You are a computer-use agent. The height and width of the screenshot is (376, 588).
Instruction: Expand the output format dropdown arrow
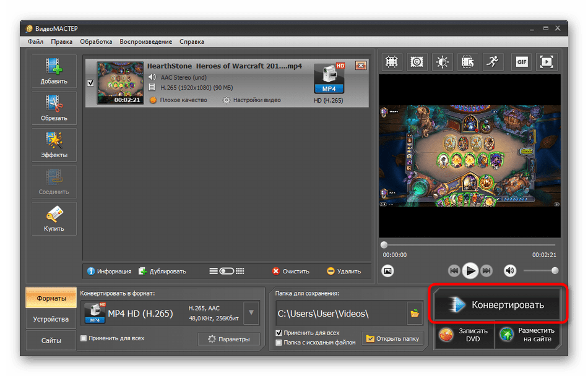[251, 313]
